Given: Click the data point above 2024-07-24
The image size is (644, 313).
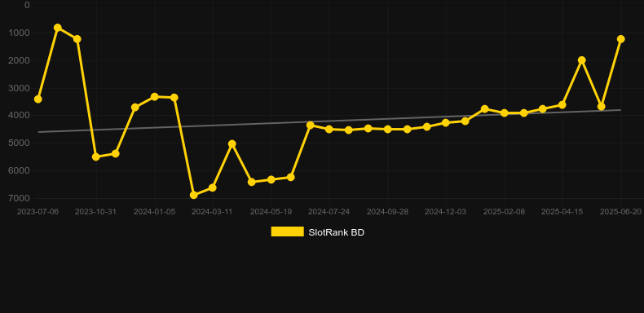Looking at the screenshot, I should [329, 129].
